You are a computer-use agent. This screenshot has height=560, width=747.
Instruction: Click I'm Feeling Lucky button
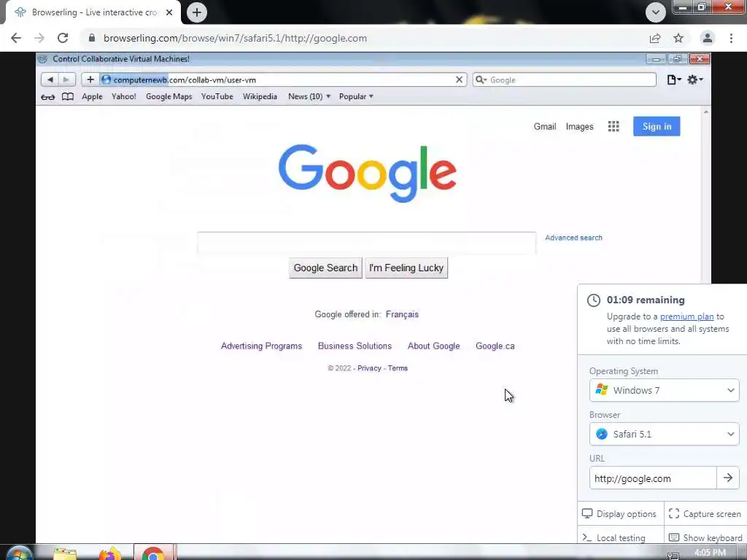[x=406, y=268]
